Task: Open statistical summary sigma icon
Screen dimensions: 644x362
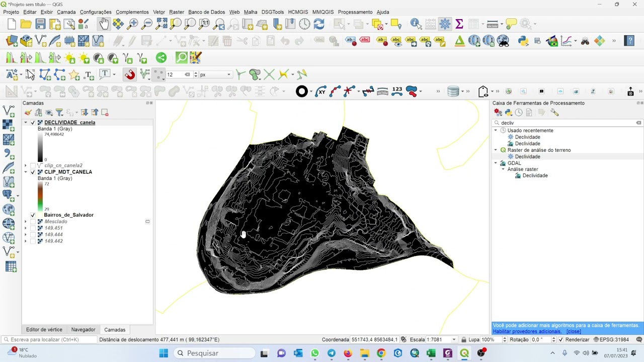Action: tap(459, 24)
